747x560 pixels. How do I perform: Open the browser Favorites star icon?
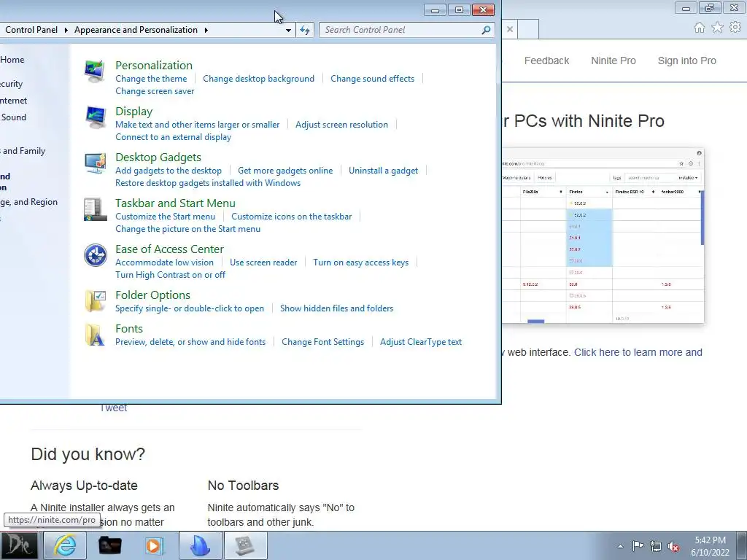[x=717, y=28]
